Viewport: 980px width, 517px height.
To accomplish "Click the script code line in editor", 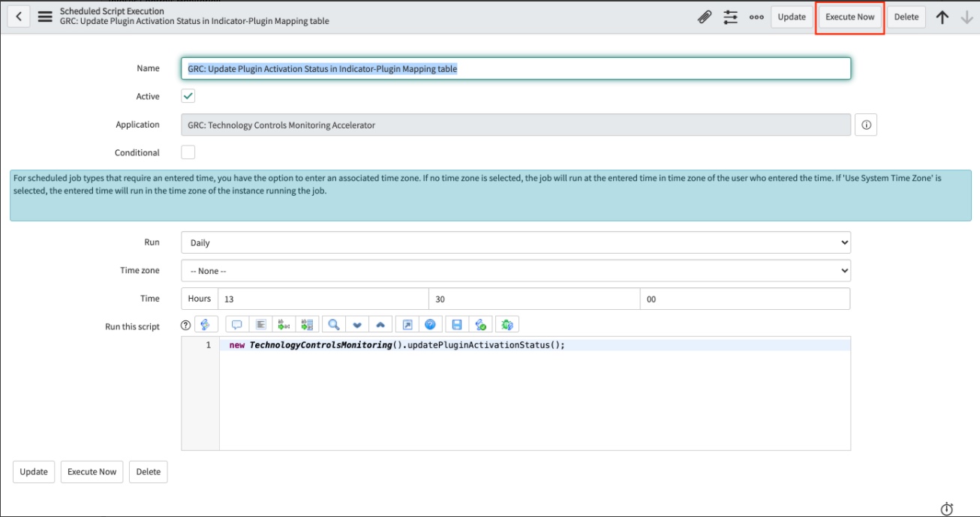I will click(x=397, y=345).
